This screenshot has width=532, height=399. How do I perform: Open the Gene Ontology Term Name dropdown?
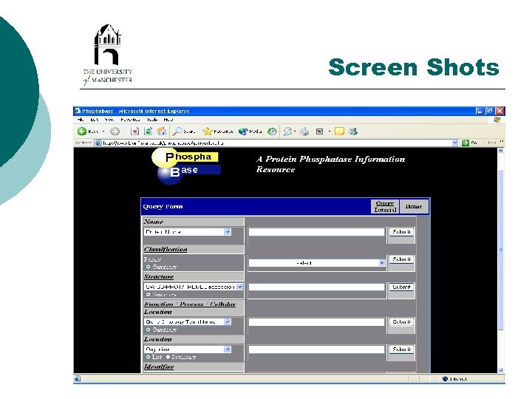click(188, 321)
